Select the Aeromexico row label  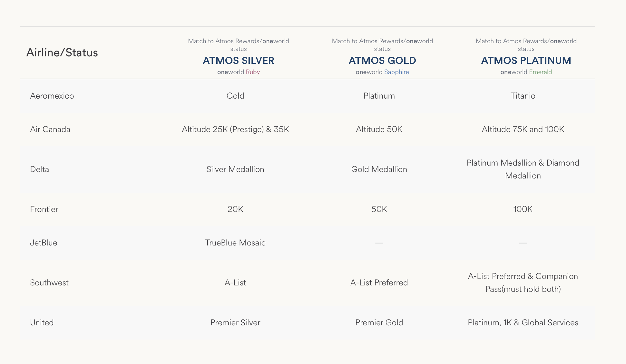(x=52, y=96)
